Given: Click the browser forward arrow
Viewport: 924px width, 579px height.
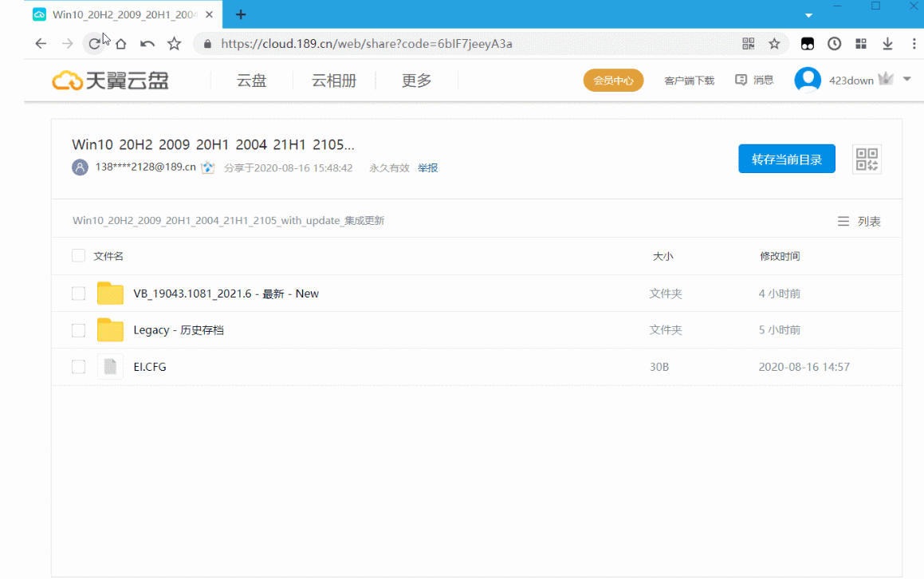Looking at the screenshot, I should click(68, 44).
